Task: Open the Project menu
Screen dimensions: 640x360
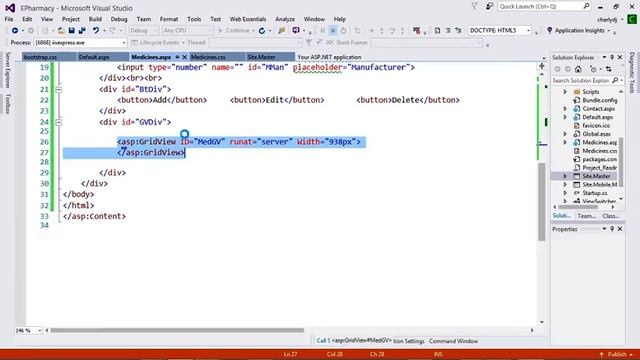Action: click(x=71, y=19)
